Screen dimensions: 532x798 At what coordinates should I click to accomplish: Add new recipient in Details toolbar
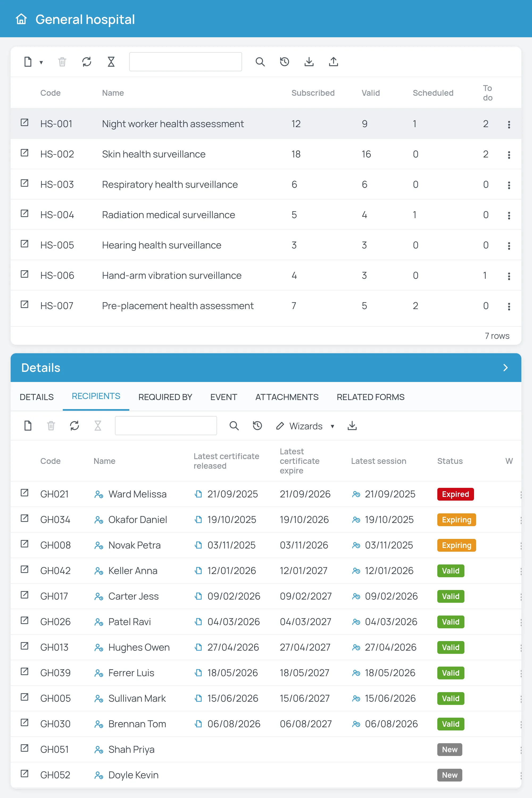28,425
